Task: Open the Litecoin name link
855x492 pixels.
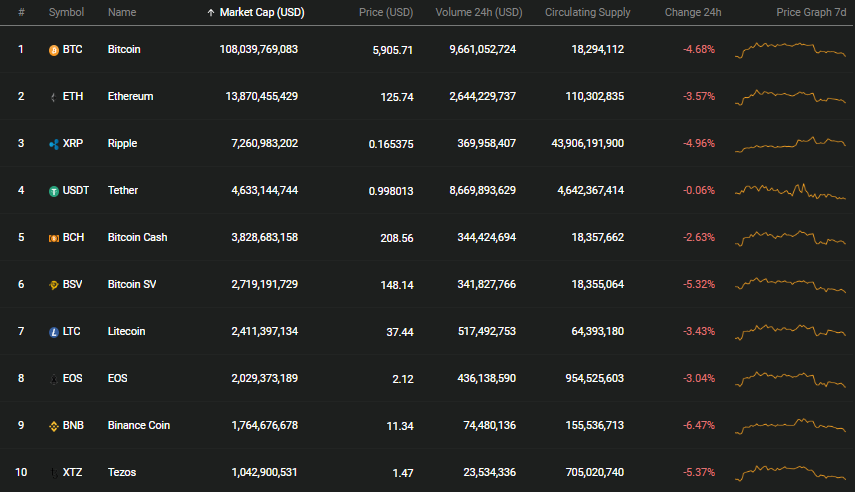Action: tap(127, 331)
